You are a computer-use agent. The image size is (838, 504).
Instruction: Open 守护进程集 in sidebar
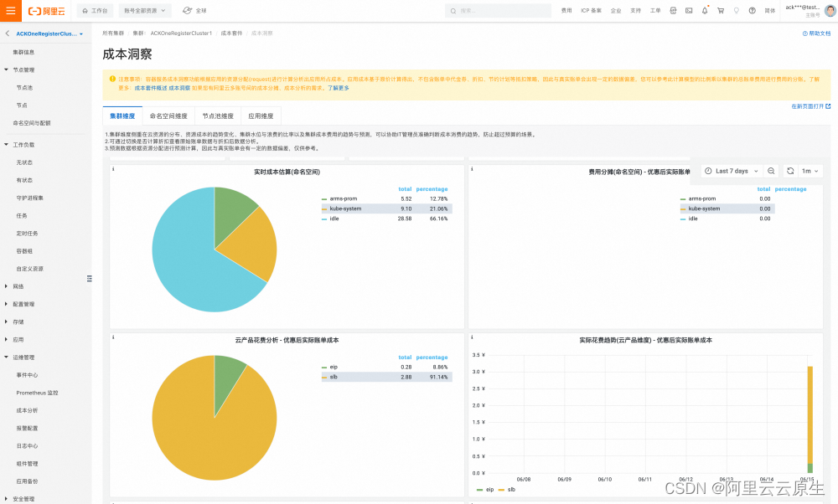click(30, 198)
